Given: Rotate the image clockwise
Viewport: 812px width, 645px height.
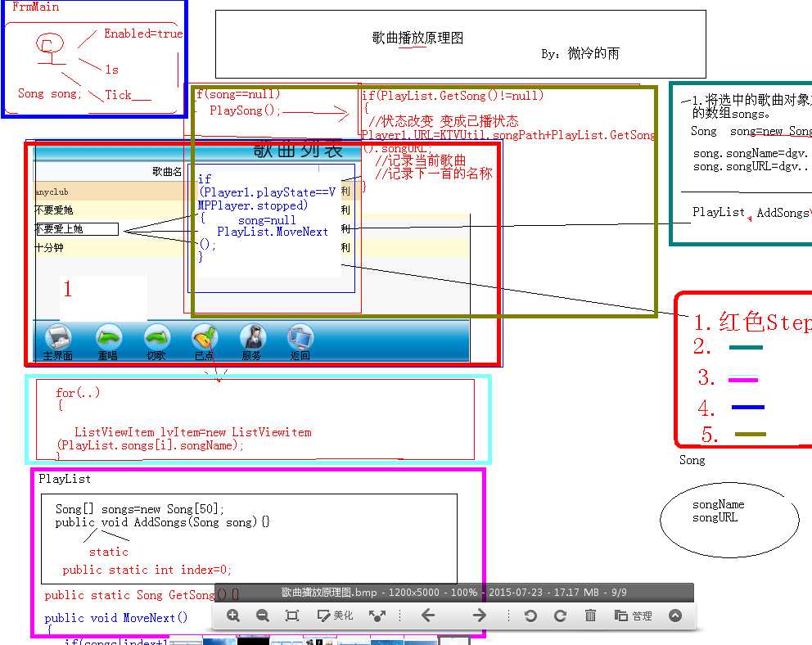Looking at the screenshot, I should point(560,616).
